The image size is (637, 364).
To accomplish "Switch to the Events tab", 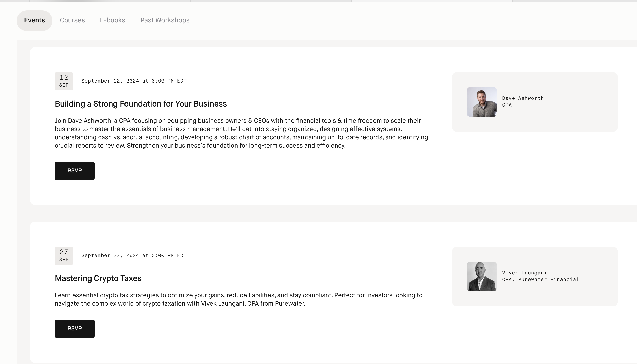I will coord(34,20).
